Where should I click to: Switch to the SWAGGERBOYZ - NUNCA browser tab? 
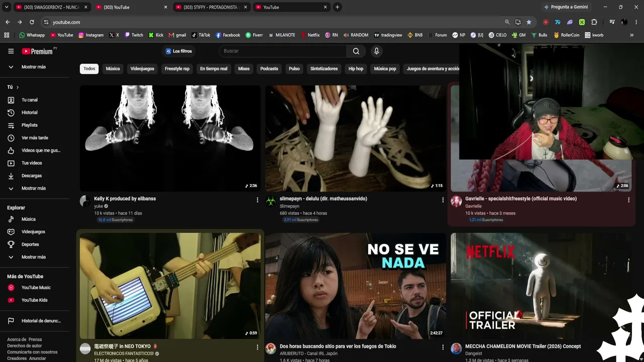[51, 7]
